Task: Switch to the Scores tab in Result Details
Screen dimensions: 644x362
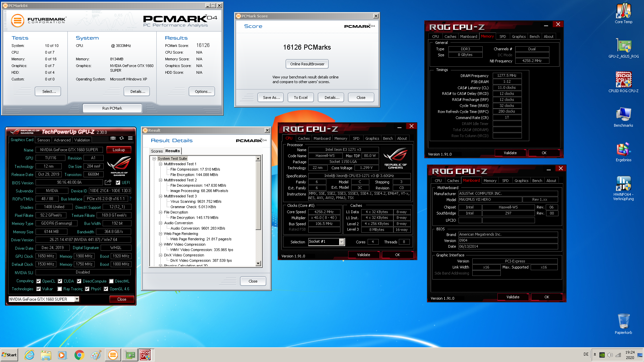Action: [157, 151]
